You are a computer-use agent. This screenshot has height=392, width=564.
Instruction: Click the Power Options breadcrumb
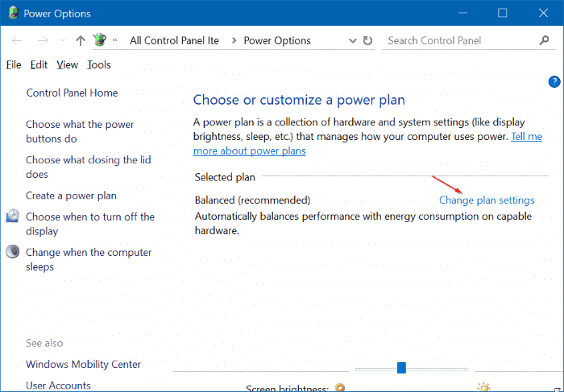[x=277, y=40]
